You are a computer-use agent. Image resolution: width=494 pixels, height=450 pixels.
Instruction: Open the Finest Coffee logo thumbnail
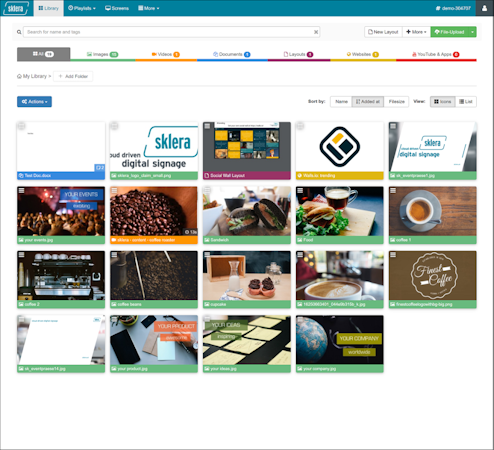(x=433, y=276)
